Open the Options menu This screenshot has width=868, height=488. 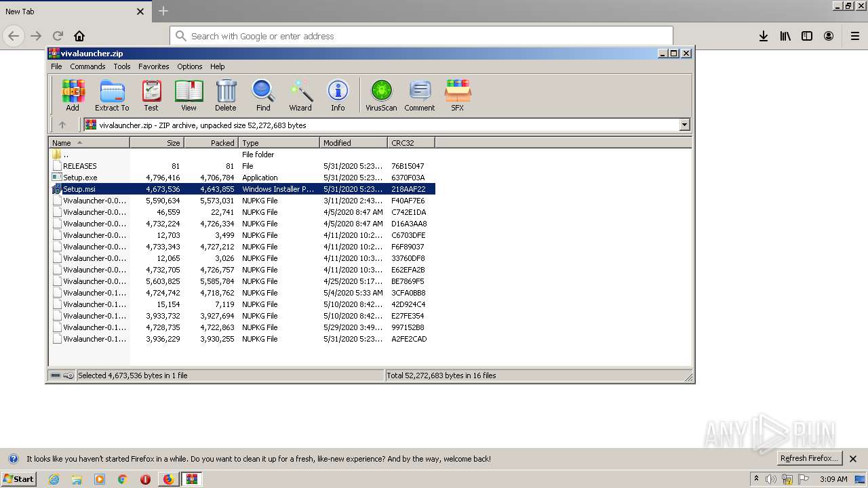190,66
